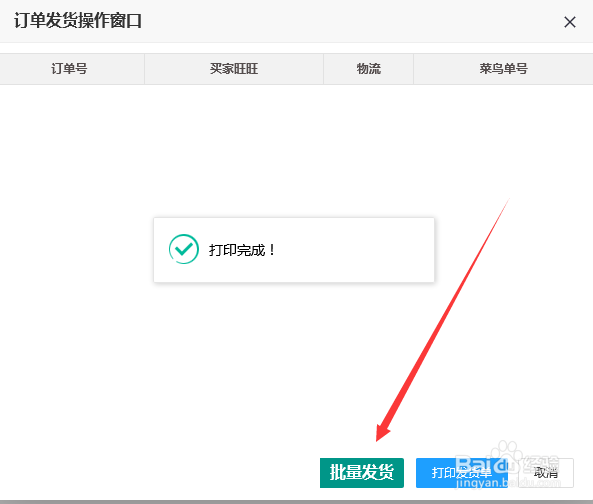Click the blue 打印发货单 button
The height and width of the screenshot is (504, 593).
(462, 473)
